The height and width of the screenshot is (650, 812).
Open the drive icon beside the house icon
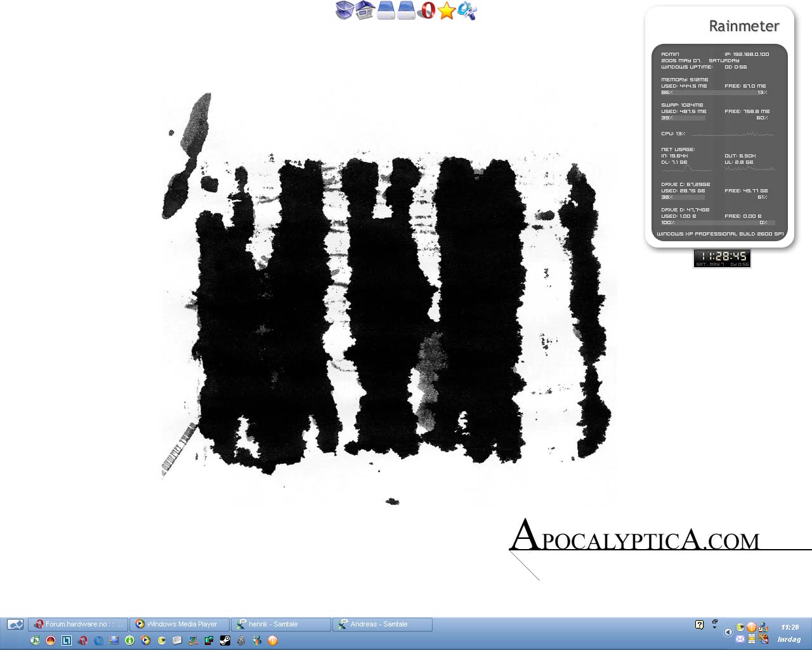click(x=386, y=10)
